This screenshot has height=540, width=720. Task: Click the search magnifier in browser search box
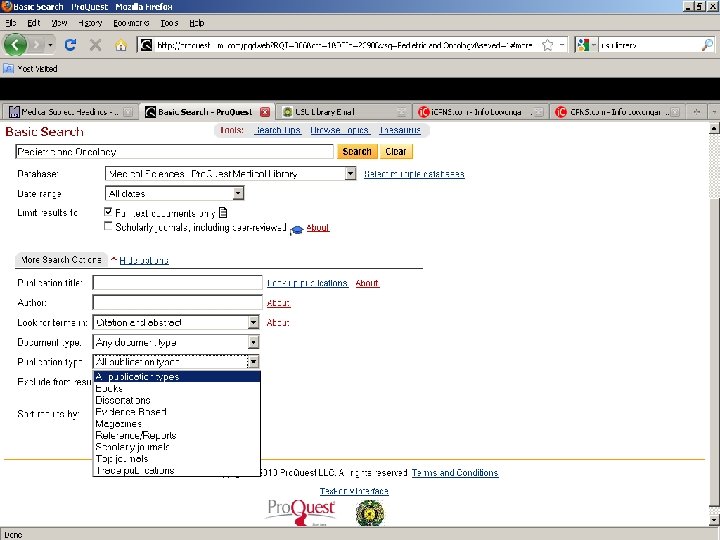pos(708,45)
